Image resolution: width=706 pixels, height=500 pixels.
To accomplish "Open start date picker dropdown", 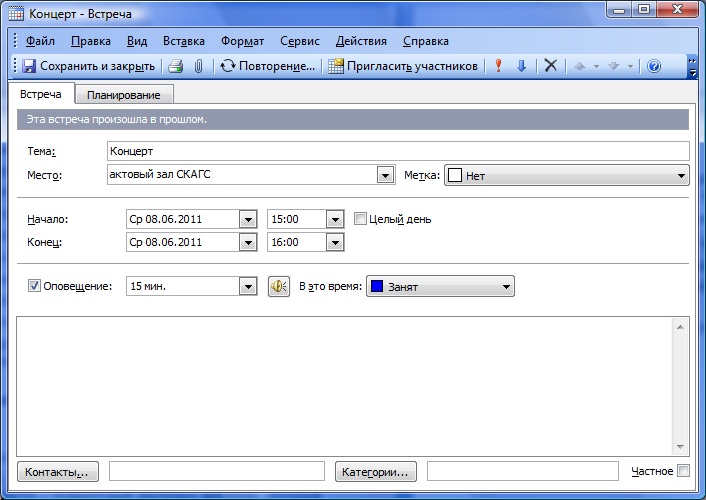I will [x=248, y=219].
